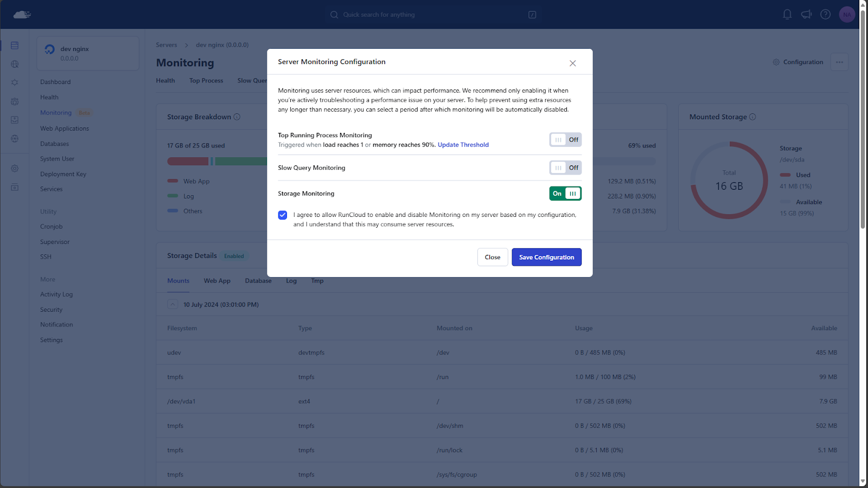
Task: Select the Web App storage details tab
Action: click(x=217, y=281)
